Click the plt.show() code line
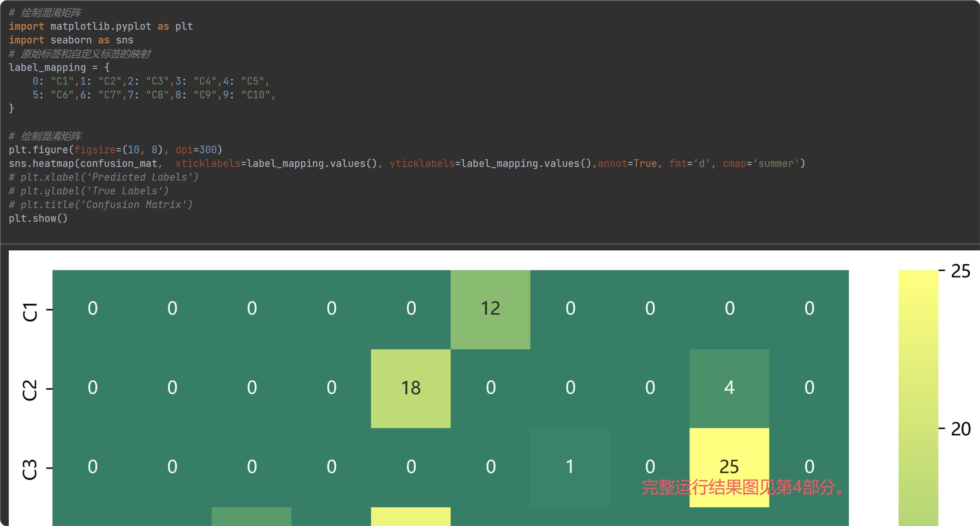The width and height of the screenshot is (980, 526). [38, 218]
